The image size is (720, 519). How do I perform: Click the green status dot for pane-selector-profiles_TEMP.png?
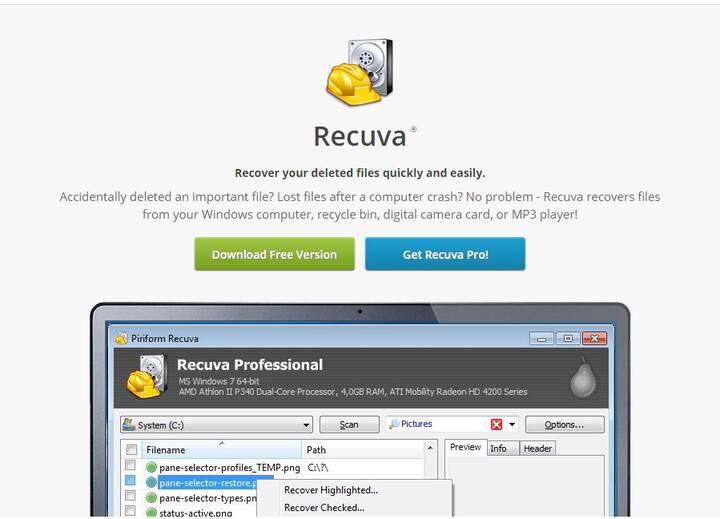click(x=151, y=468)
